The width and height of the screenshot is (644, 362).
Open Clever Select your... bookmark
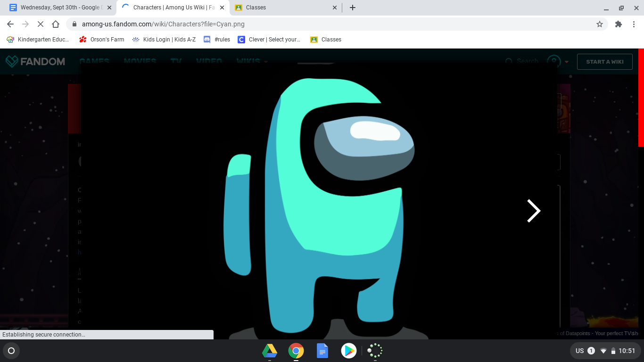(x=269, y=40)
